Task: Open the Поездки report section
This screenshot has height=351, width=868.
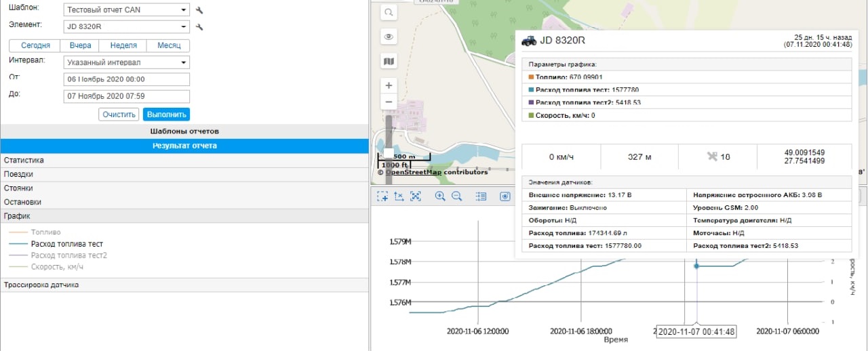Action: pyautogui.click(x=18, y=174)
